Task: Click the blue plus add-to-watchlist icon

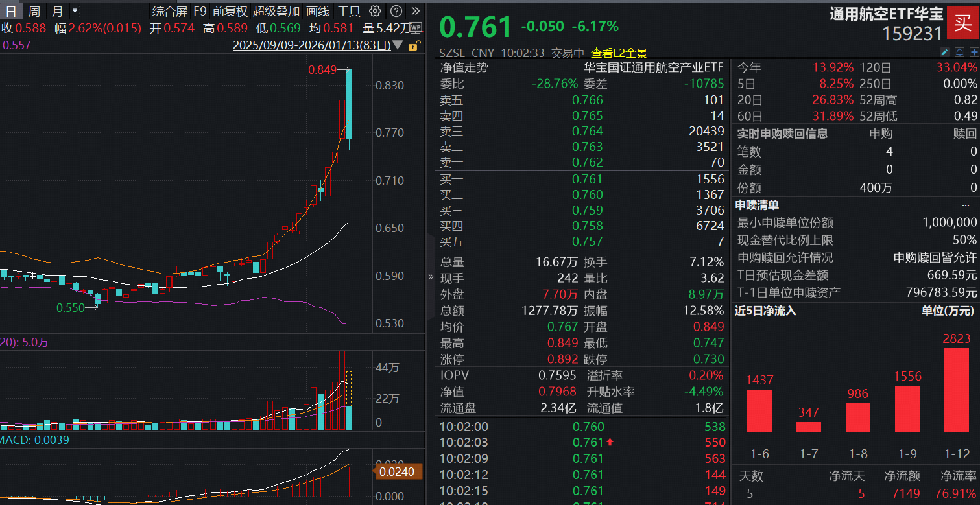Action: click(974, 52)
